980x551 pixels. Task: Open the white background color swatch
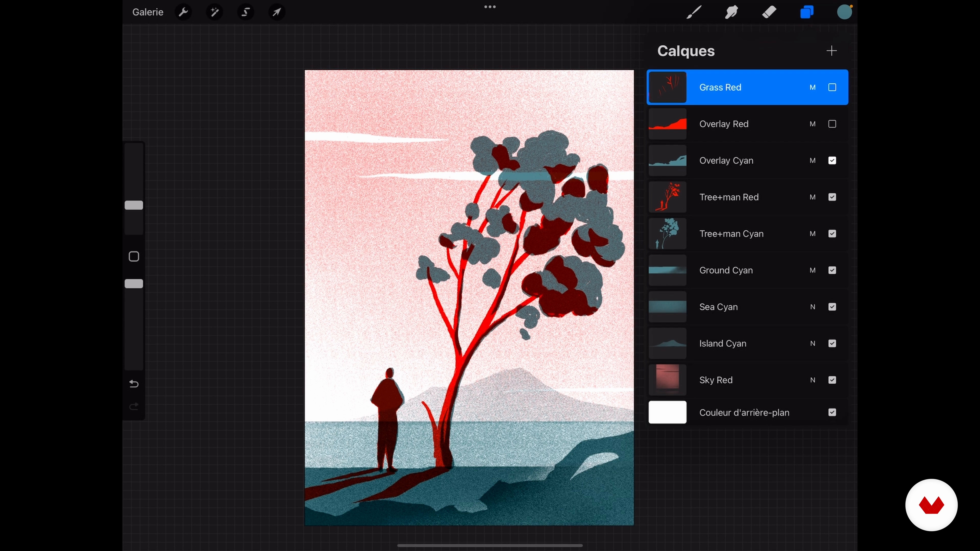tap(667, 412)
